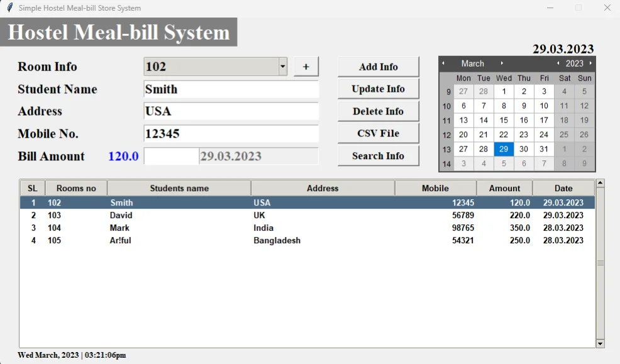Go to previous month in calendar
This screenshot has height=364, width=620.
(x=443, y=63)
